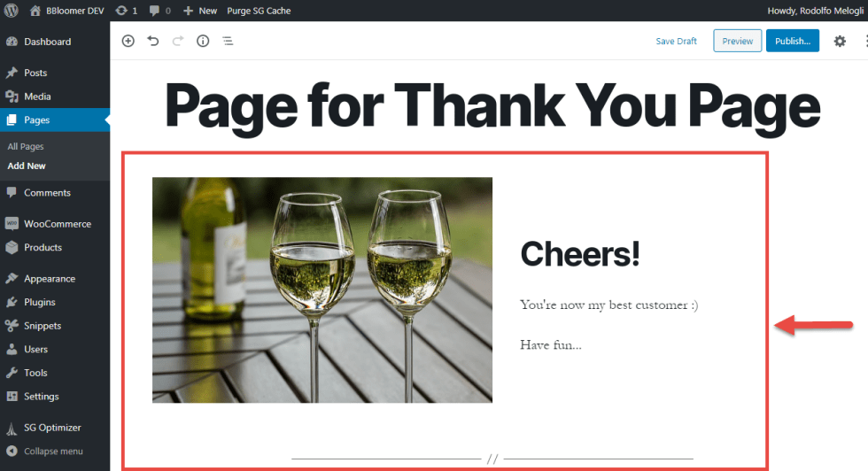Click the Comments speech bubble icon
This screenshot has height=471, width=868.
pos(12,193)
